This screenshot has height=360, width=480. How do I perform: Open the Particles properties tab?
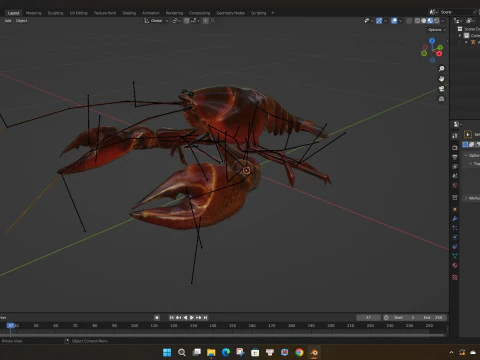point(455,228)
